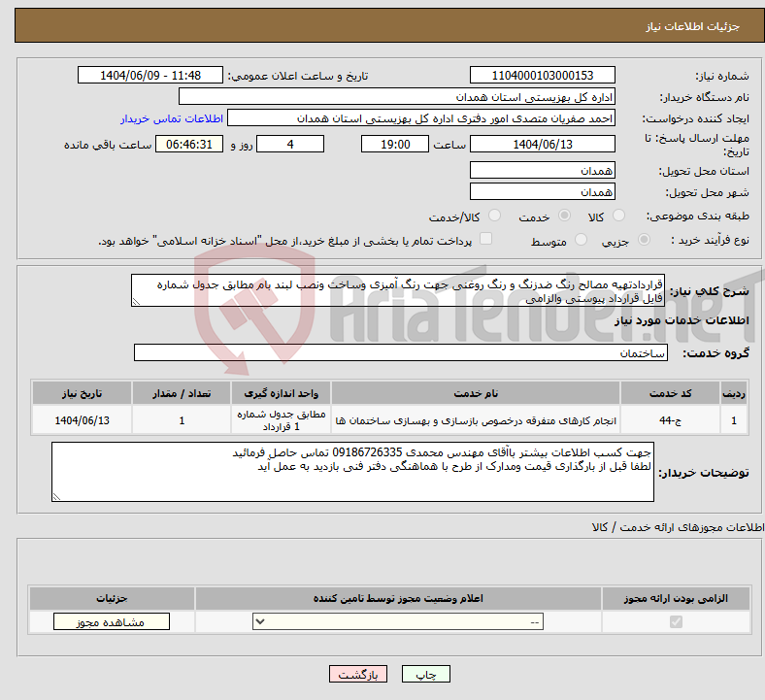The height and width of the screenshot is (700, 765).
Task: Click the announcement date field 1404/06/09 - 11:48
Action: click(150, 76)
